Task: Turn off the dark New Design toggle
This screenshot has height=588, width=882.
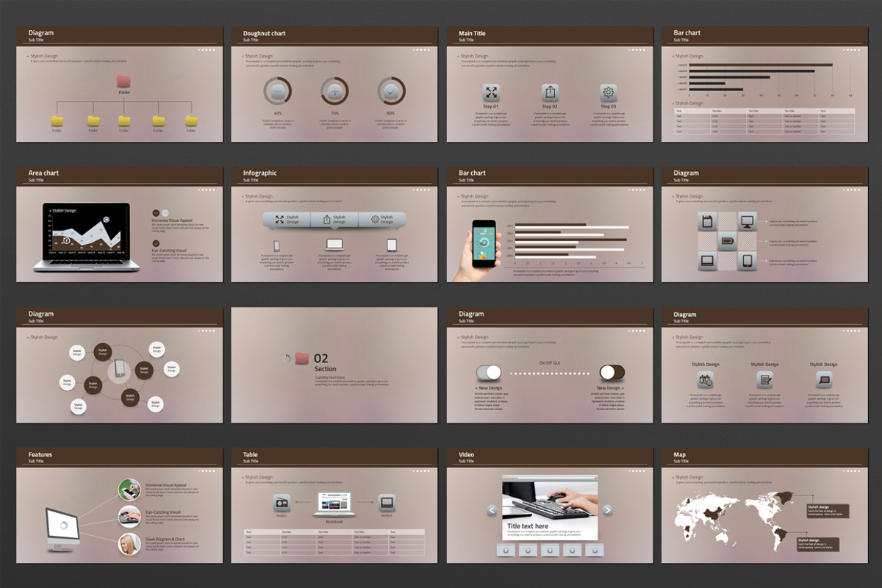Action: pyautogui.click(x=612, y=373)
